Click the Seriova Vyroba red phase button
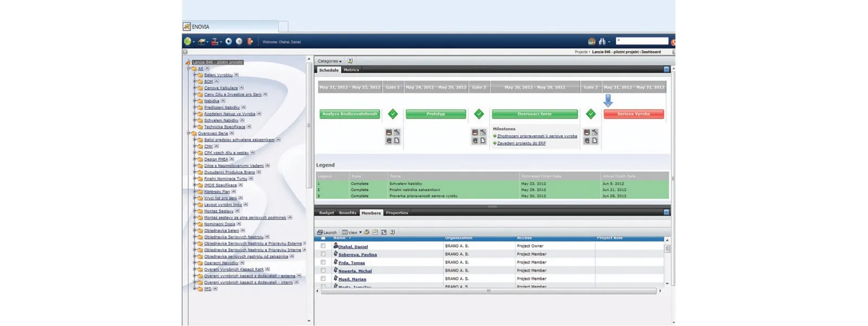This screenshot has width=868, height=326. point(634,114)
